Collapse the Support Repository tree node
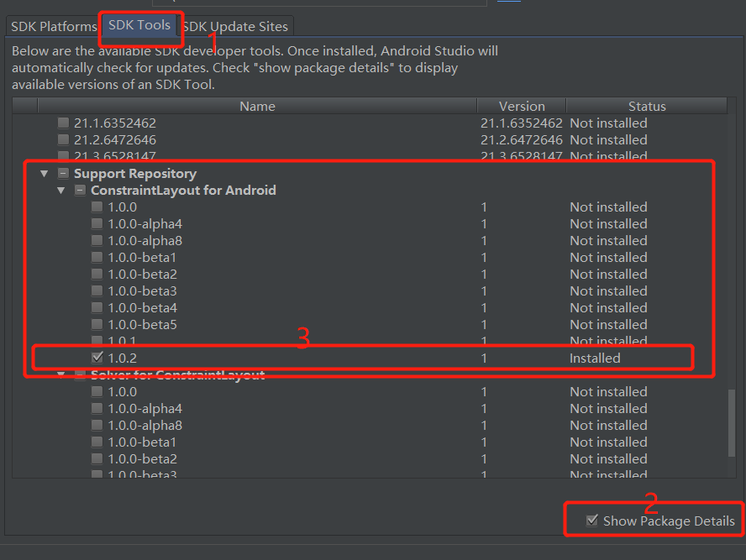The image size is (746, 560). [x=45, y=173]
